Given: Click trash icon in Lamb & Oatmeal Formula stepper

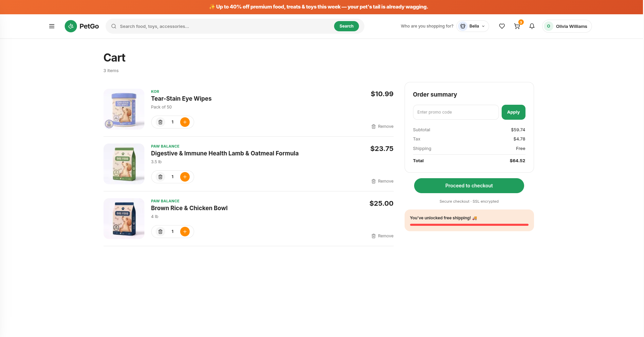Looking at the screenshot, I should (x=160, y=177).
